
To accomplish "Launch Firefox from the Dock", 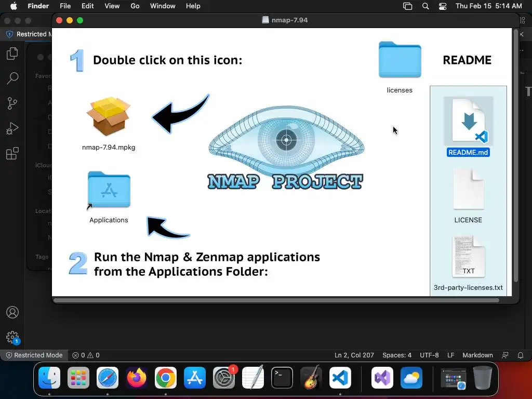I will [x=137, y=377].
